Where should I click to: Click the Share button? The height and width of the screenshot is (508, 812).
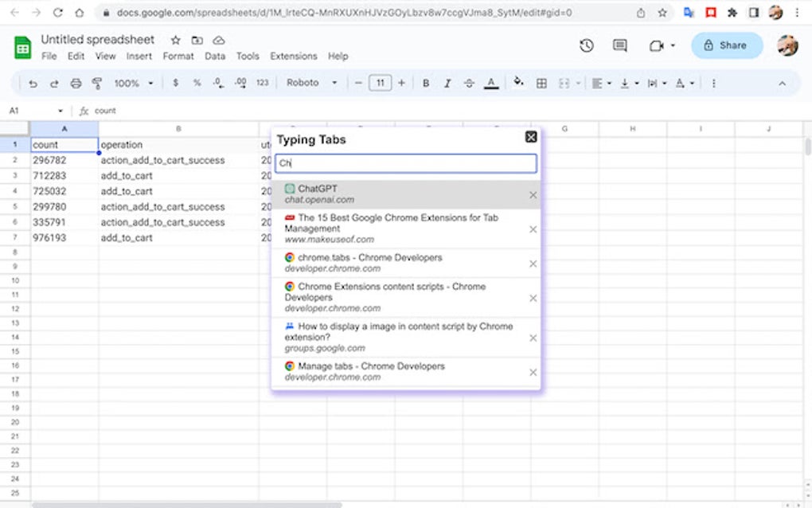725,45
